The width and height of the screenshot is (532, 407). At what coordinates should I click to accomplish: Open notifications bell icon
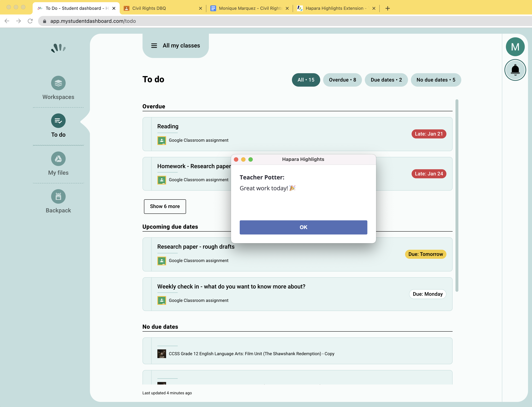point(515,70)
